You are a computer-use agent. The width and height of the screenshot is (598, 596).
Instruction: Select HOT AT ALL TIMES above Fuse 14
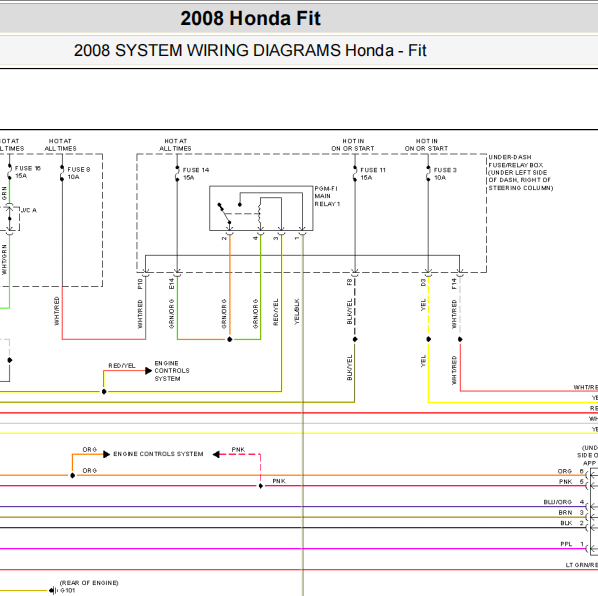point(175,145)
